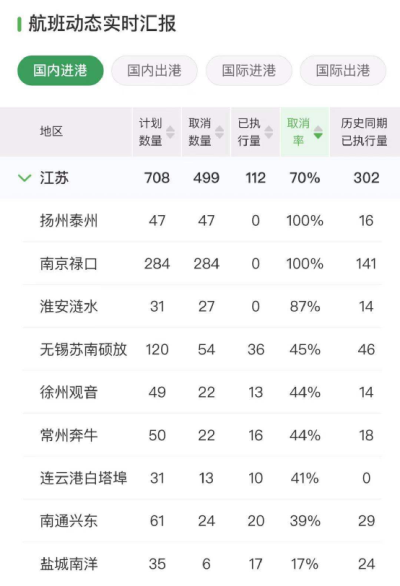
Task: Switch to 国内出港 tab
Action: [x=154, y=70]
